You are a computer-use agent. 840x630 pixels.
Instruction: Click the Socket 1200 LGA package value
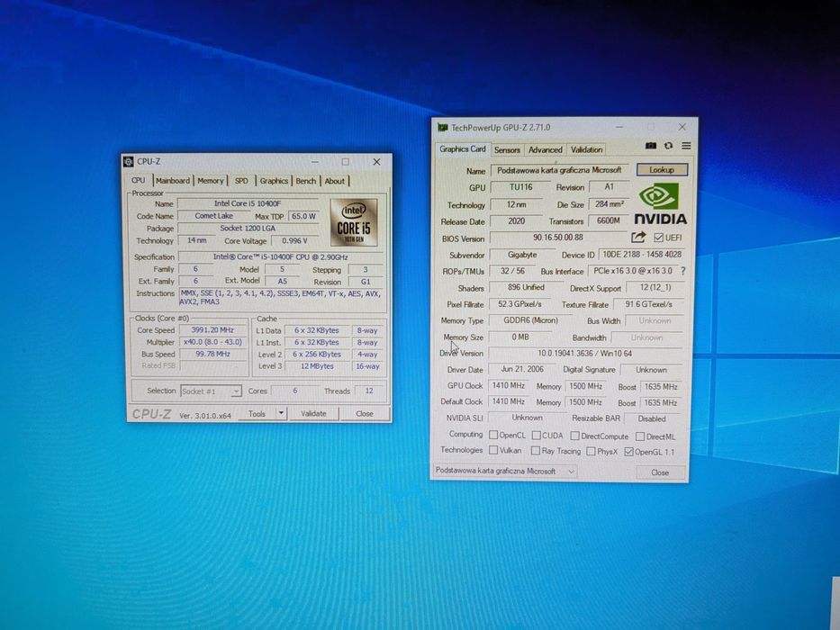pyautogui.click(x=248, y=229)
